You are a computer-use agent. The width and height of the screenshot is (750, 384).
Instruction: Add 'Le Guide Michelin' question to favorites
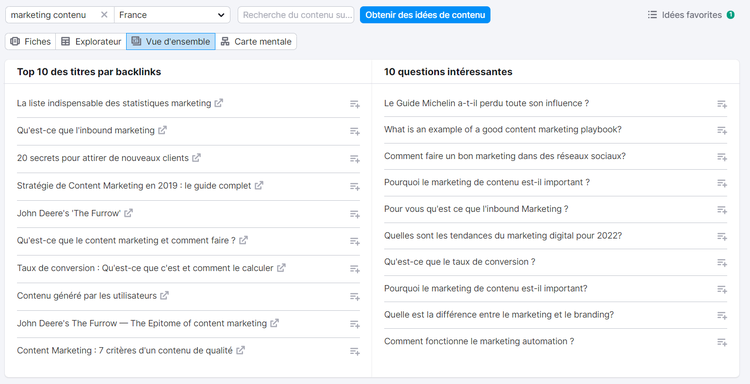pos(722,104)
